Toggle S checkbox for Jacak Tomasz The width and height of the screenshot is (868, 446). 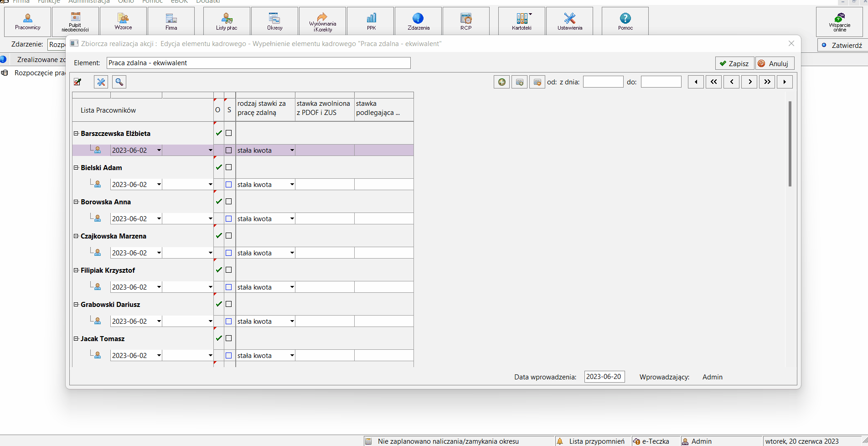[x=229, y=338]
